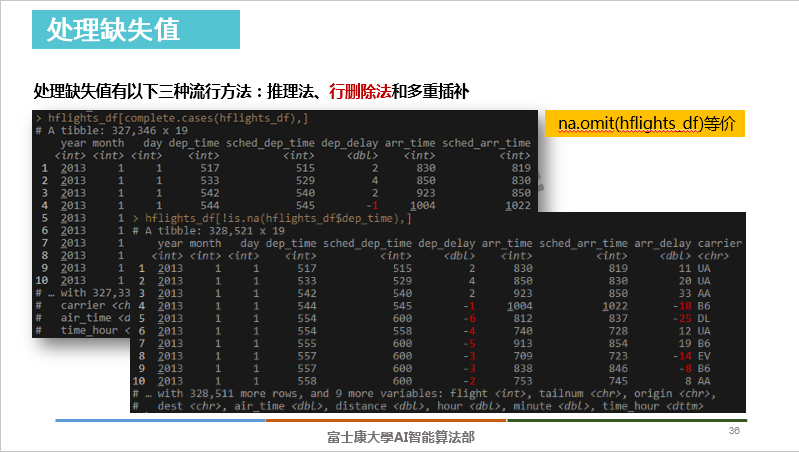Click the dep_delay header in the upper console
The height and width of the screenshot is (452, 799).
(350, 143)
